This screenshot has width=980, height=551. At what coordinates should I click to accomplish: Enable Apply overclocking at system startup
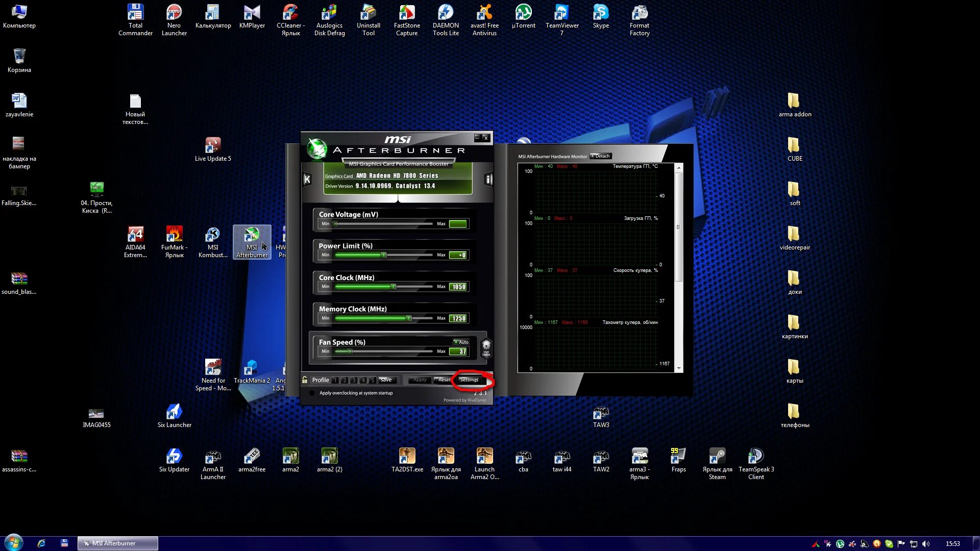tap(312, 393)
